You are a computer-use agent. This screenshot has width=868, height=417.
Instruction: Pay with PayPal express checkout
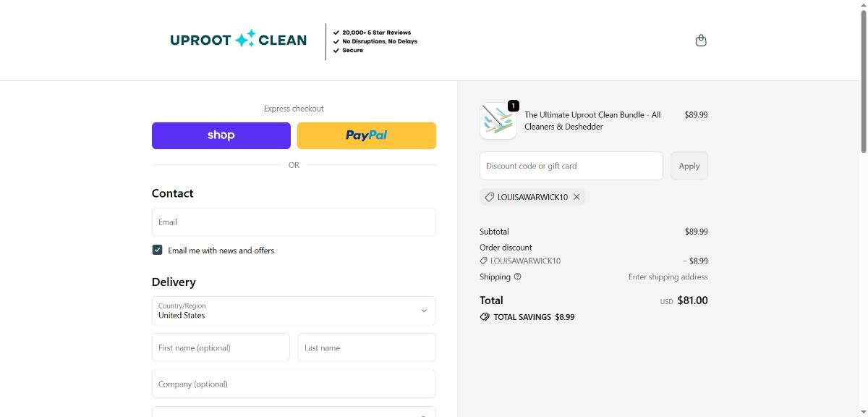pos(367,135)
